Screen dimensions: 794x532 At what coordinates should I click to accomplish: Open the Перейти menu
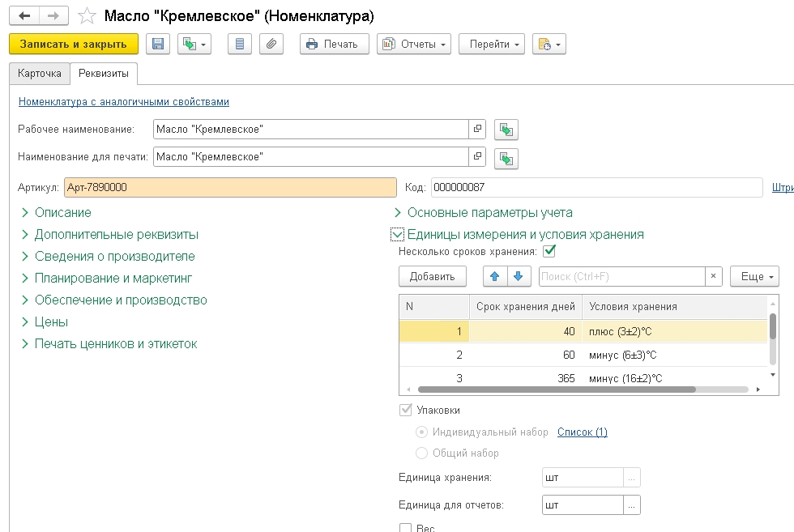(x=492, y=44)
